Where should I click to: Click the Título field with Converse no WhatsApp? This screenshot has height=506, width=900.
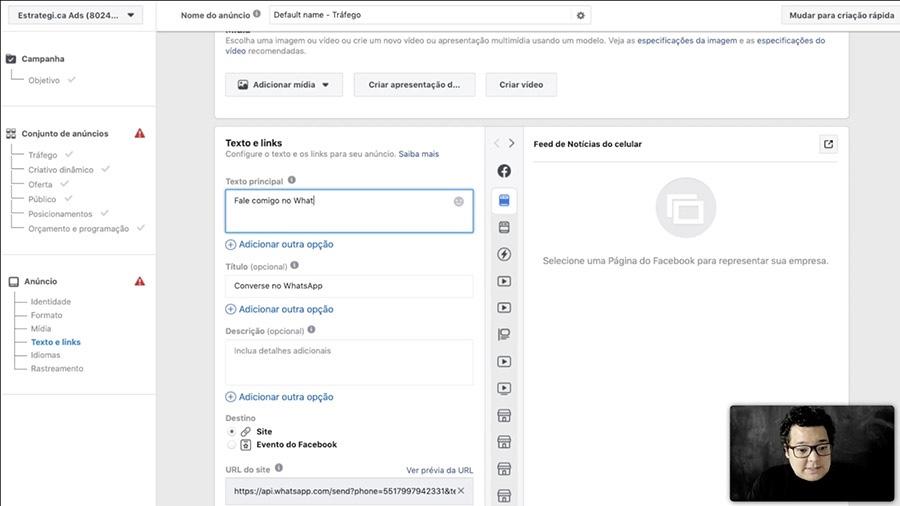coord(349,286)
